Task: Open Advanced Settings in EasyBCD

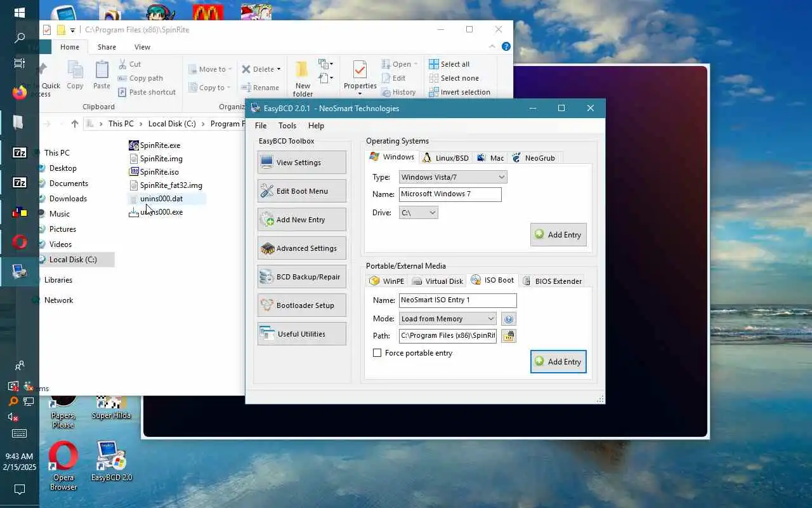Action: (x=302, y=248)
